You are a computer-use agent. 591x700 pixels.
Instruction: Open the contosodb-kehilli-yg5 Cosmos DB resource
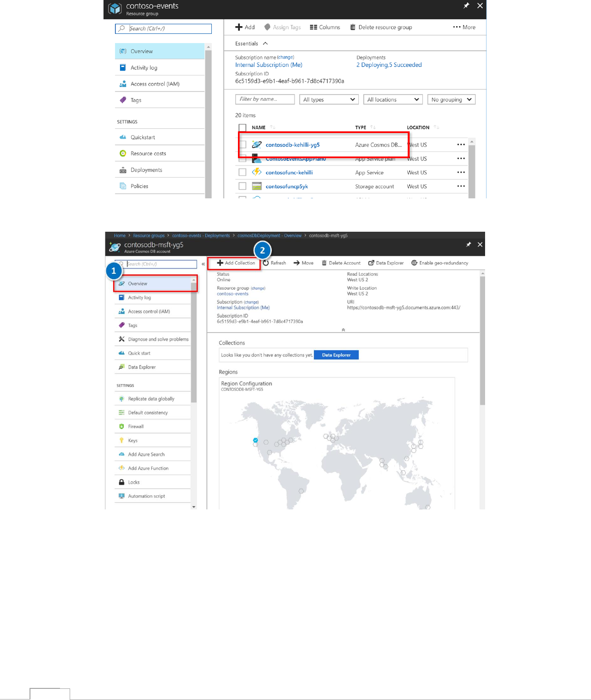click(293, 145)
